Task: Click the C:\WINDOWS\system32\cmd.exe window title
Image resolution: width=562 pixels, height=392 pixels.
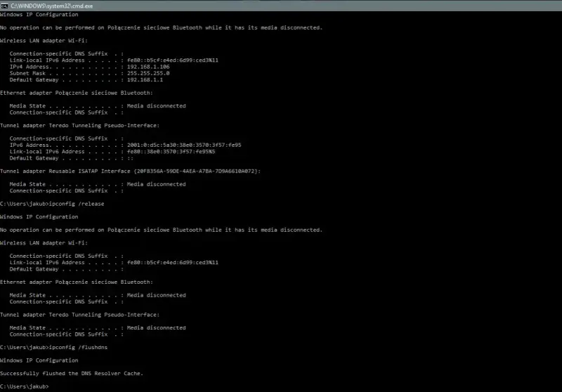Action: [x=51, y=6]
